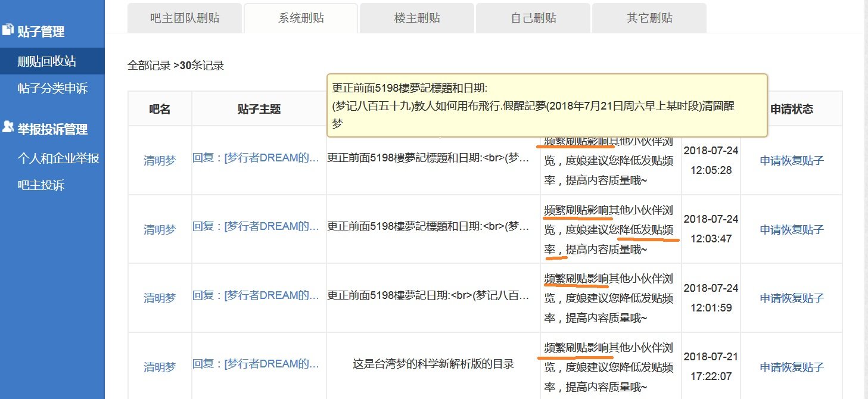This screenshot has height=399, width=868.
Task: Switch to the 楼主删贴 tab
Action: 417,18
